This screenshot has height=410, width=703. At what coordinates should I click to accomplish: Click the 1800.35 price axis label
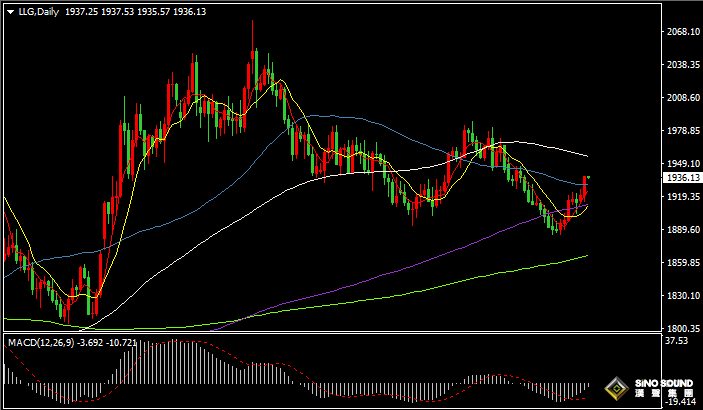click(680, 328)
